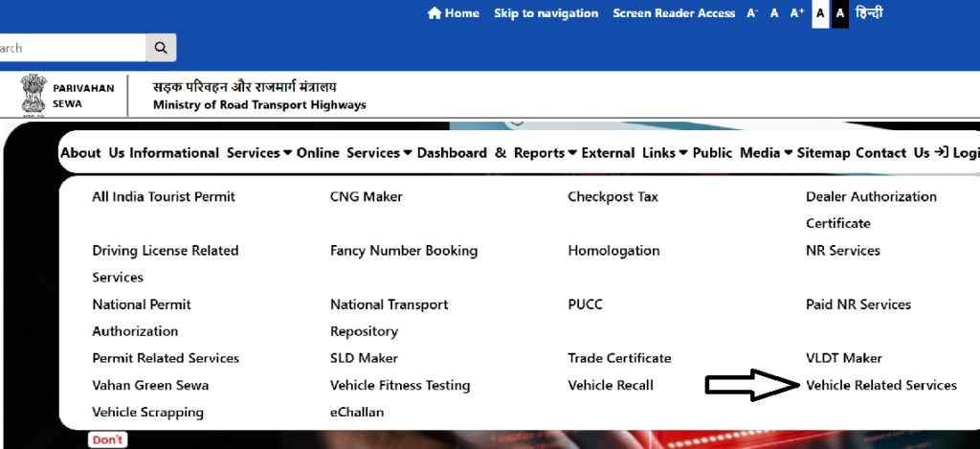980x449 pixels.
Task: Select Permit Related Services
Action: 166,358
